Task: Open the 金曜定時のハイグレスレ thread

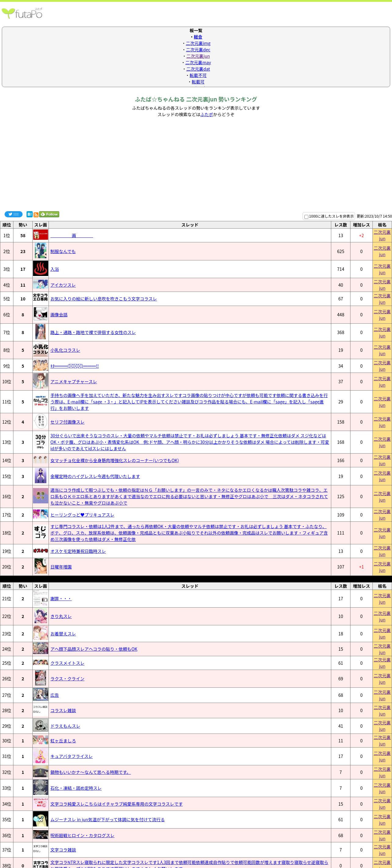Action: tap(95, 476)
